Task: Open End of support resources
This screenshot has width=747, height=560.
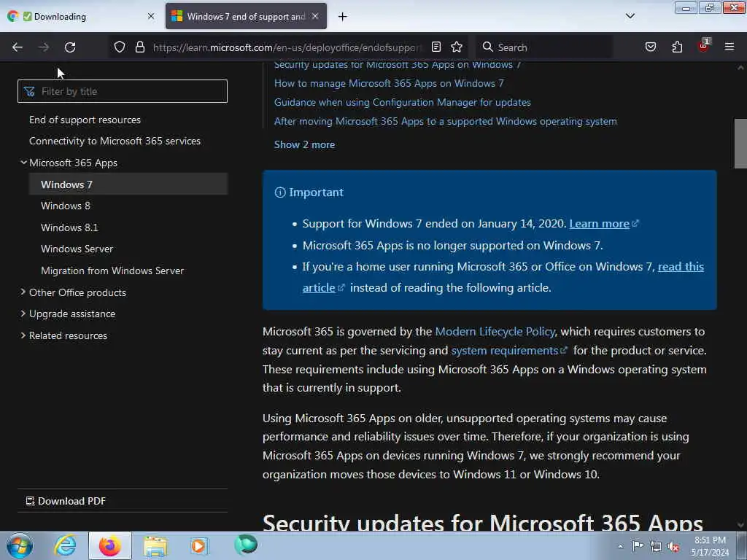Action: (85, 120)
